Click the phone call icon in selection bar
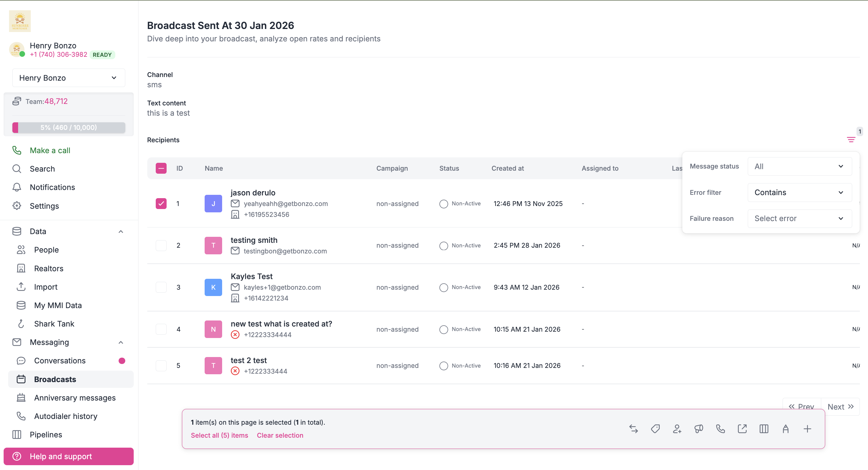Screen dimensions: 868x470 tap(720, 429)
